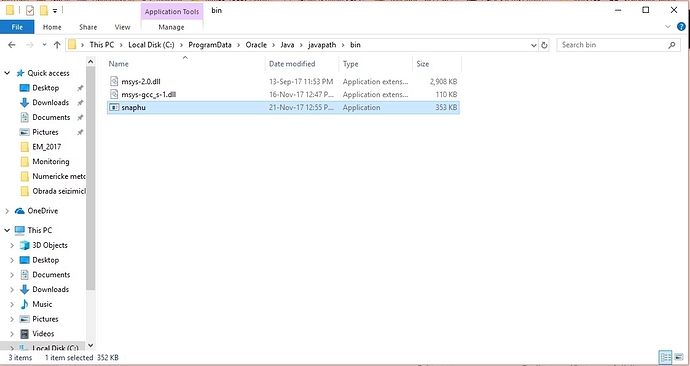
Task: Switch to Large icons view in status bar
Action: (x=679, y=357)
